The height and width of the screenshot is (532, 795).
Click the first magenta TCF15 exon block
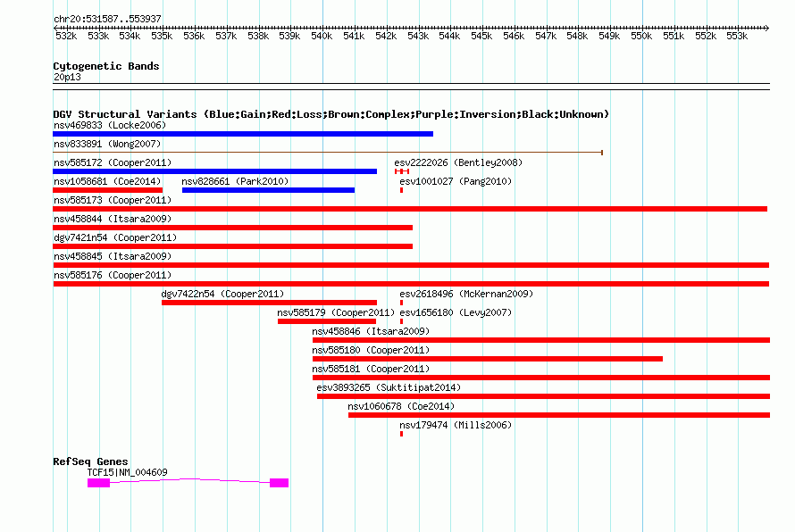point(99,483)
